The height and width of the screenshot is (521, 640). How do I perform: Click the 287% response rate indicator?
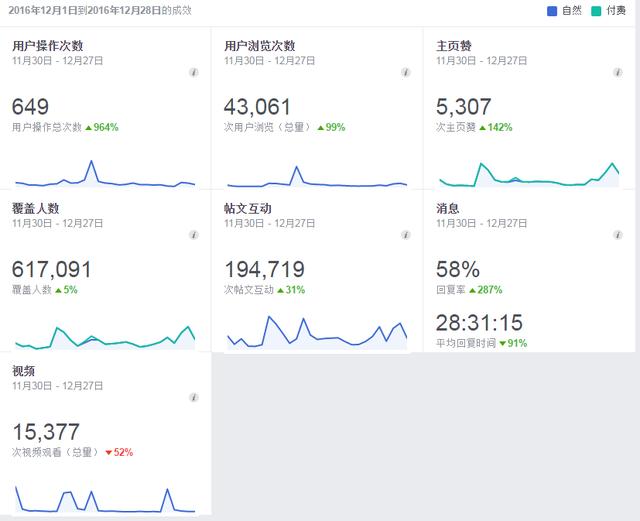[x=486, y=290]
